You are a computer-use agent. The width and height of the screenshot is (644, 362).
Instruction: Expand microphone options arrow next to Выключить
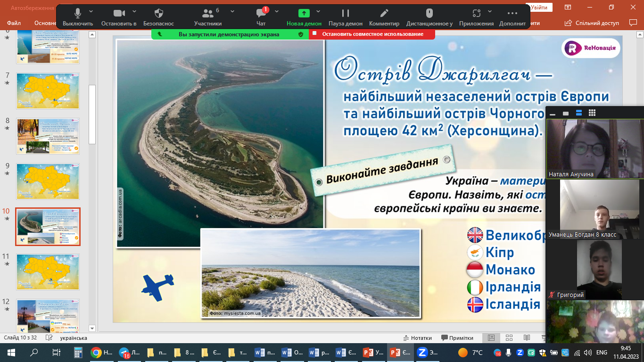[x=91, y=11]
